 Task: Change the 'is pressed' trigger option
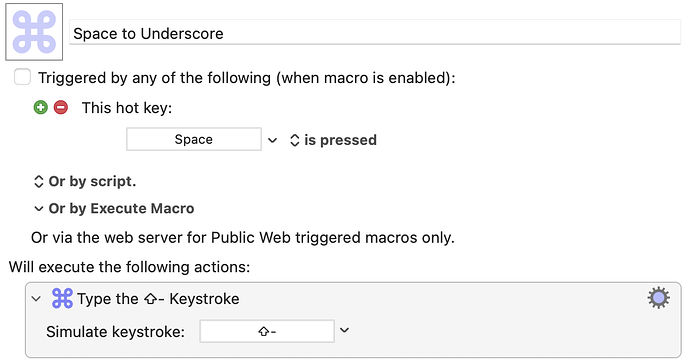pos(294,140)
